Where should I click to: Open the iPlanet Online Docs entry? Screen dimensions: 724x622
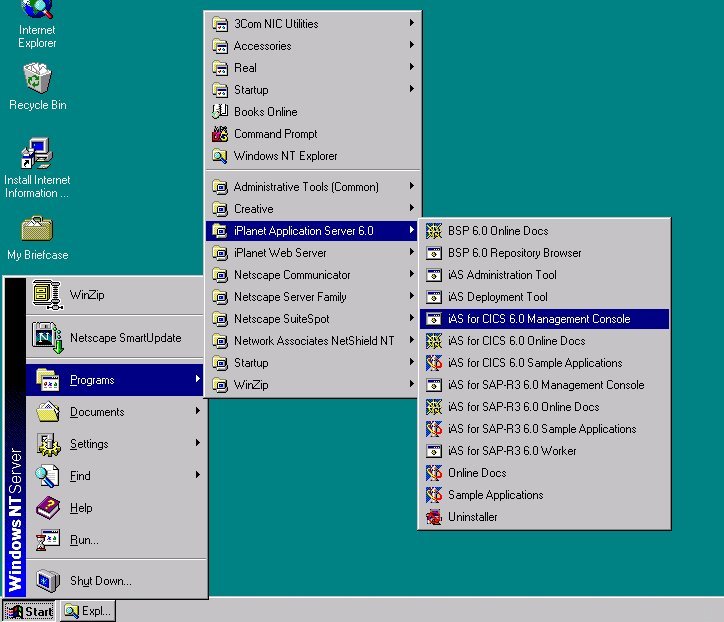coord(544,473)
